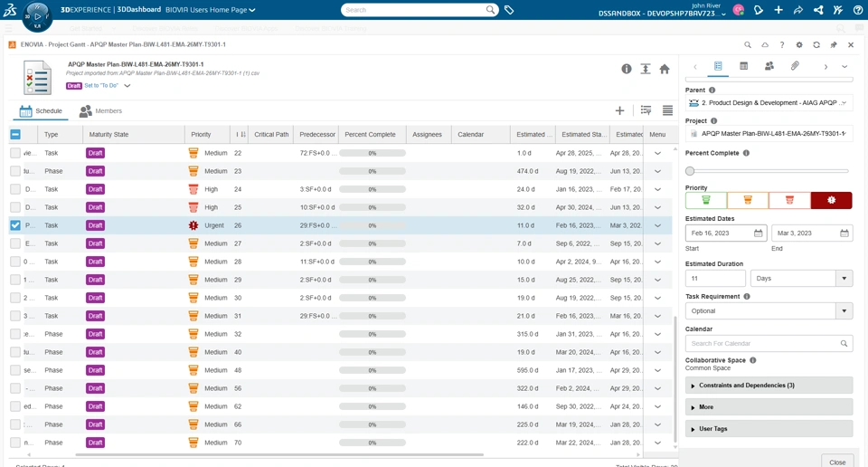Click the Draft badge in row 26
Image resolution: width=868 pixels, height=467 pixels.
click(95, 225)
